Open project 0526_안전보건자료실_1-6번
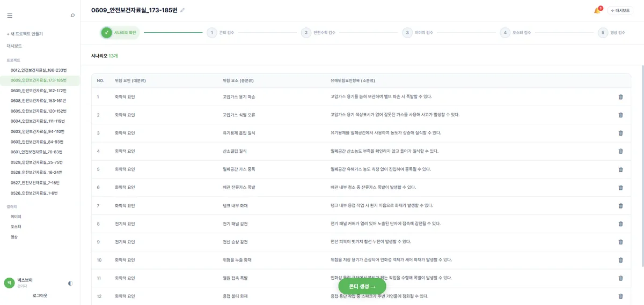 pyautogui.click(x=40, y=193)
